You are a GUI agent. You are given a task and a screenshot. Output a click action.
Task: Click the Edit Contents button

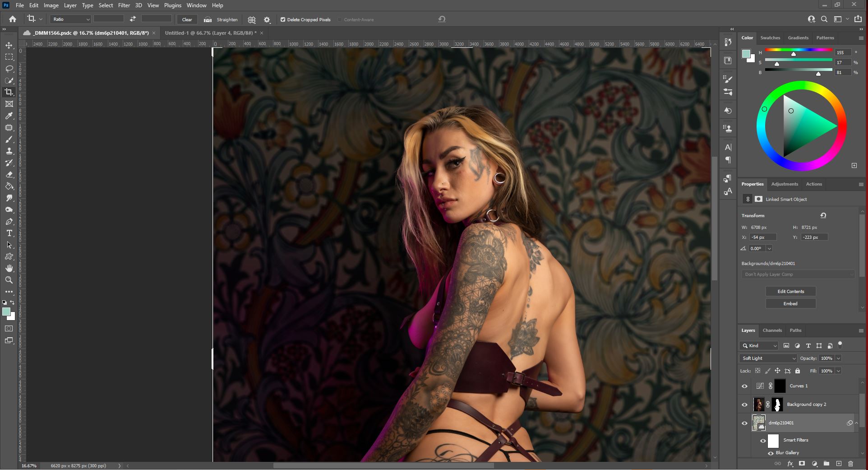click(x=790, y=292)
